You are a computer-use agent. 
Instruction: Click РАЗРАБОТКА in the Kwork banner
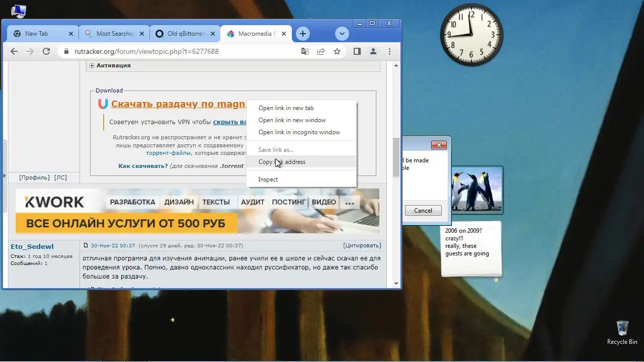pyautogui.click(x=133, y=202)
